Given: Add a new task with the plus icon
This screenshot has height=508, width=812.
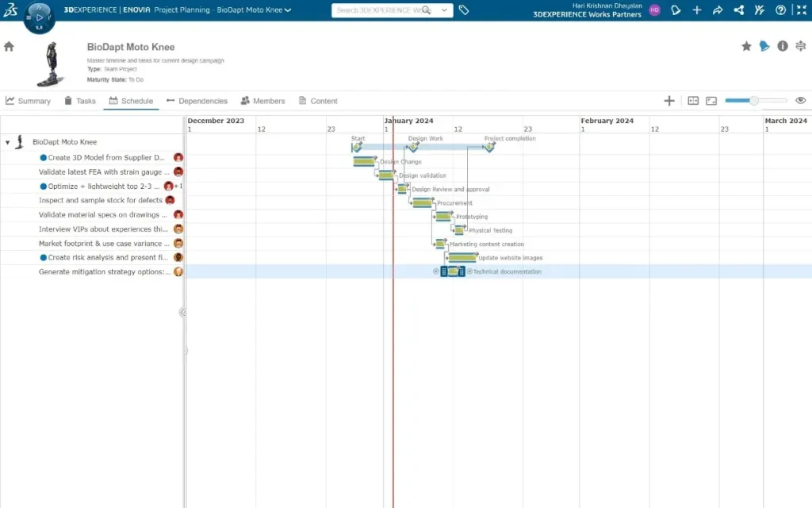Looking at the screenshot, I should [668, 100].
